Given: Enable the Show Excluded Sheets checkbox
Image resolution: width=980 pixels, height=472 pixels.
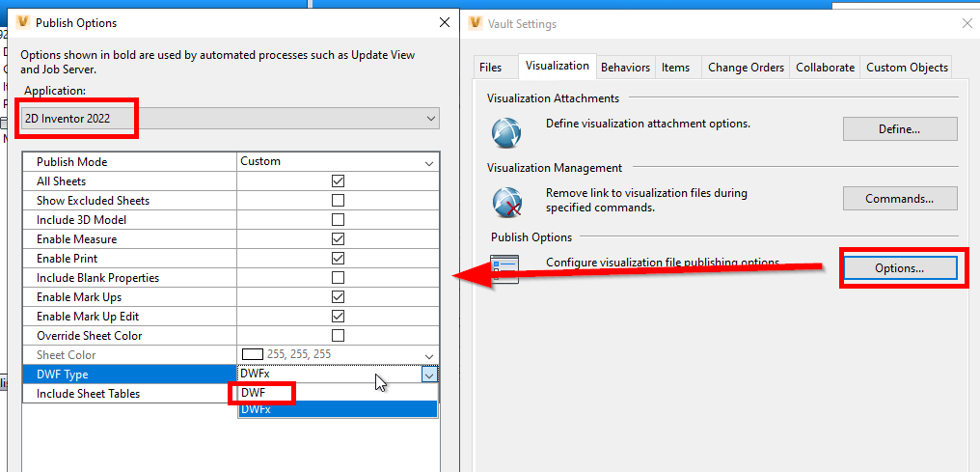Looking at the screenshot, I should click(339, 201).
